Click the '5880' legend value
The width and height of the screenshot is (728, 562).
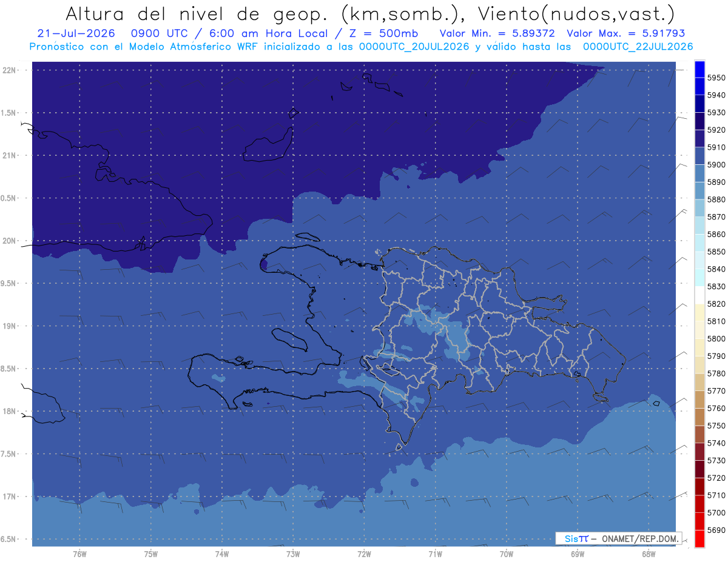click(716, 199)
